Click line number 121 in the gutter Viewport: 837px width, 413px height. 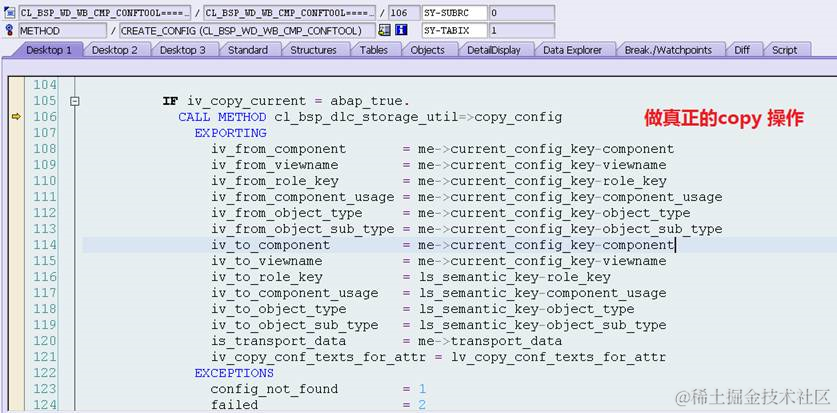point(45,357)
